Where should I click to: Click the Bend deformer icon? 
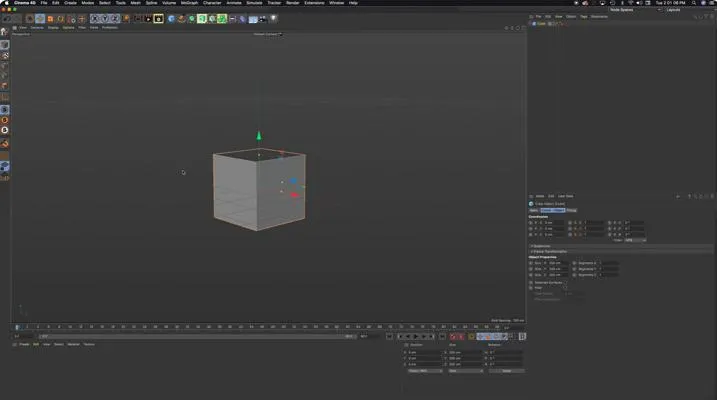click(x=242, y=19)
